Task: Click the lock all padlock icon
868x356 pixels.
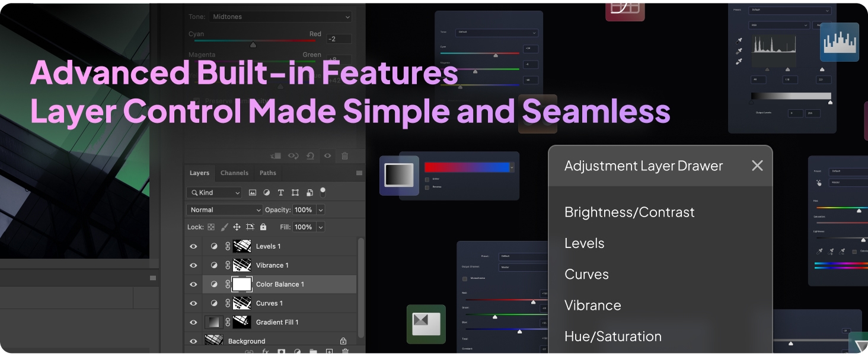Action: [x=263, y=227]
